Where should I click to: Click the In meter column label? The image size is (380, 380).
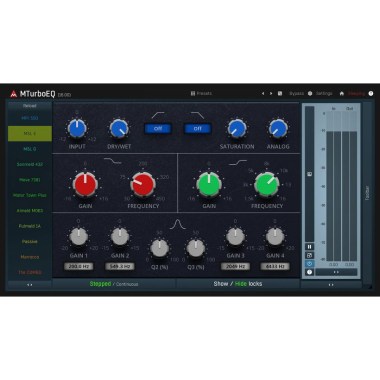[x=334, y=109]
